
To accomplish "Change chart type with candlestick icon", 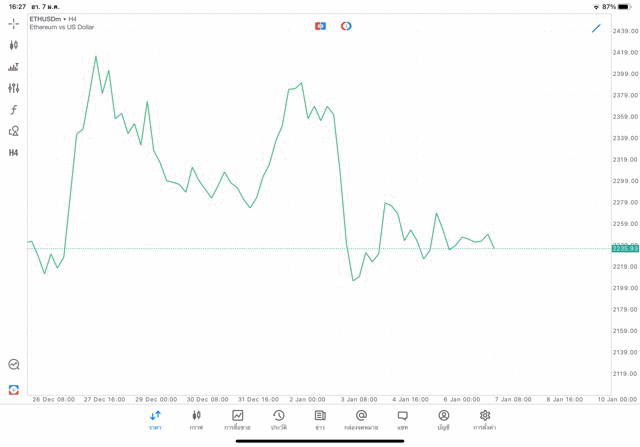I will click(x=14, y=45).
